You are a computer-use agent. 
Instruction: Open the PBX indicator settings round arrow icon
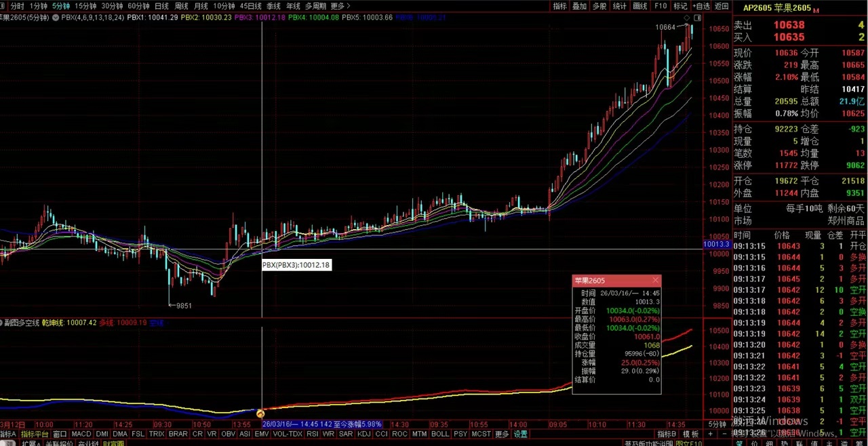(57, 17)
